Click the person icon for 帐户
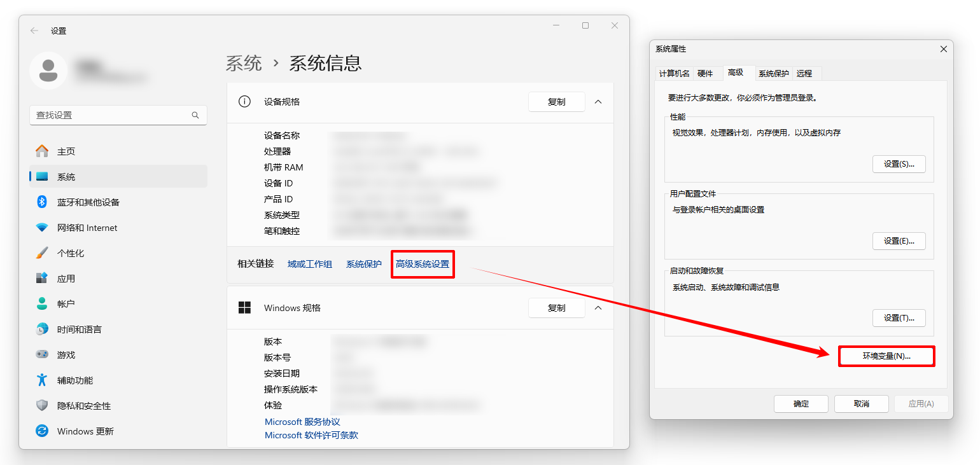980x465 pixels. (42, 303)
